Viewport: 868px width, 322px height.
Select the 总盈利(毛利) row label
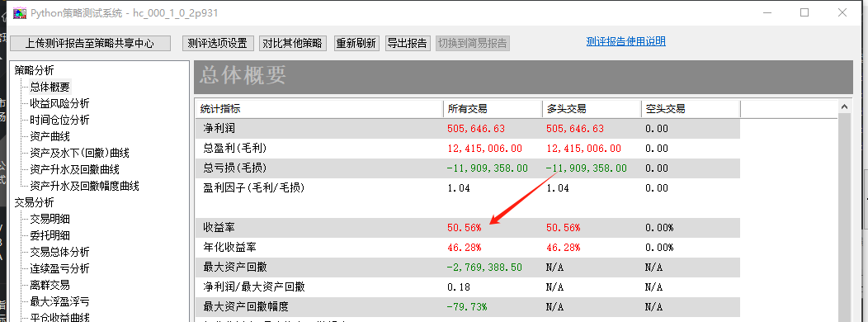pos(235,149)
